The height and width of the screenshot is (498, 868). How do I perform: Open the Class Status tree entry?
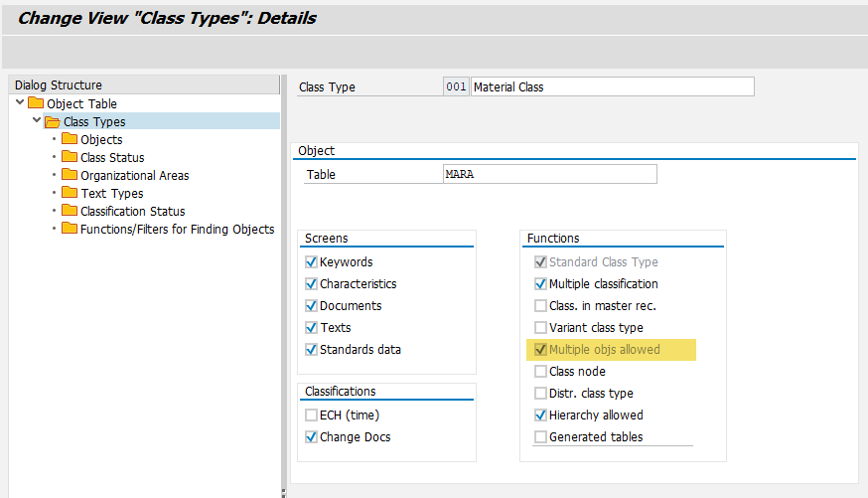tap(112, 157)
